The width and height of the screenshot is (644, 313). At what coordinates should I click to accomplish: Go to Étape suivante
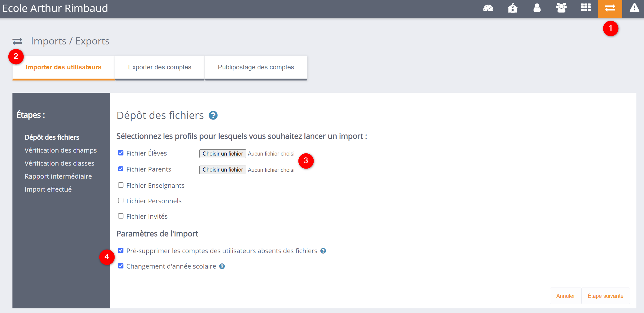pyautogui.click(x=606, y=296)
